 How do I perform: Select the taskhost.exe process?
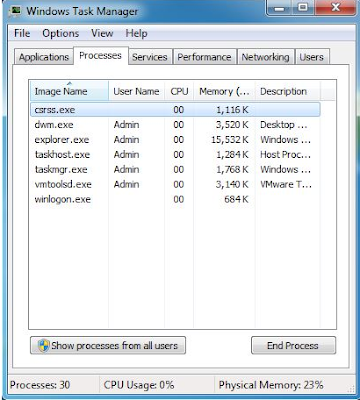point(175,155)
